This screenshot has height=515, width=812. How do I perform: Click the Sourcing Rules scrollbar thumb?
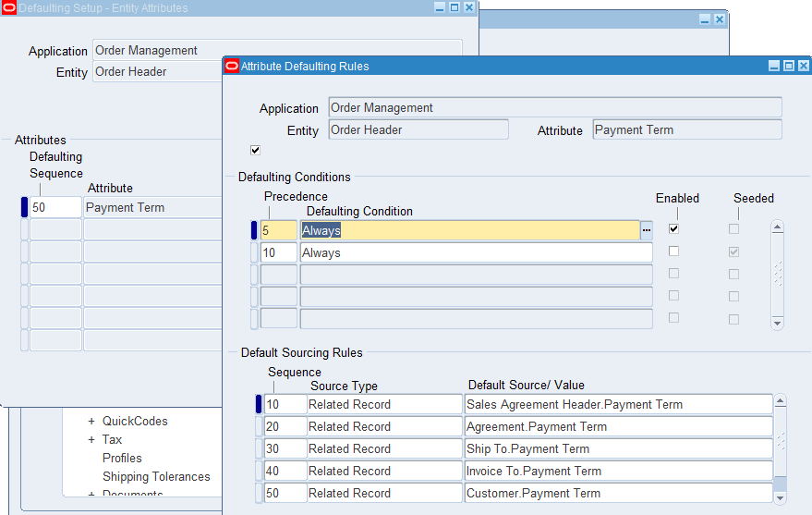780,484
